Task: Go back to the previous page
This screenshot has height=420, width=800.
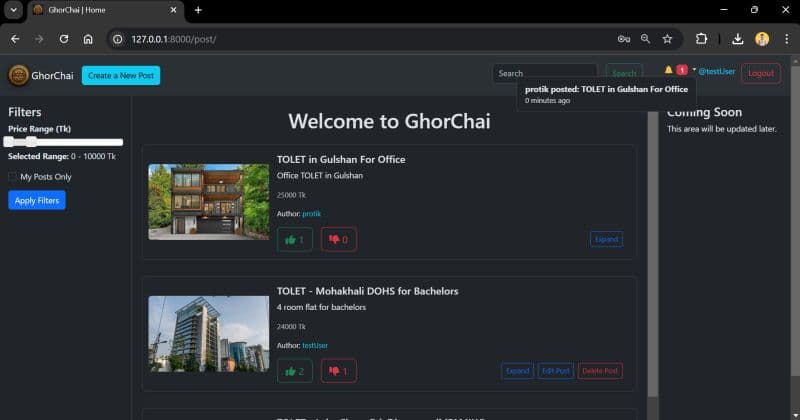Action: pyautogui.click(x=15, y=39)
